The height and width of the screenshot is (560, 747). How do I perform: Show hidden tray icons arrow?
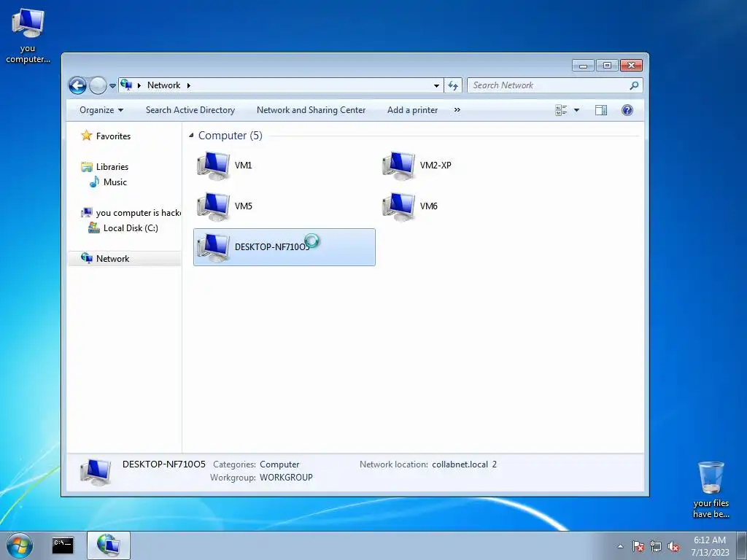[x=620, y=546]
